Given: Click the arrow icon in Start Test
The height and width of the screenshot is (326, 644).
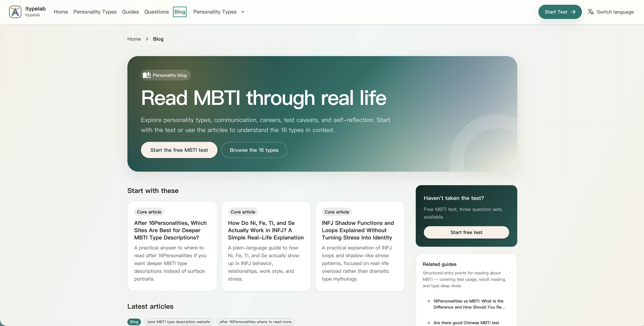Looking at the screenshot, I should pos(573,12).
